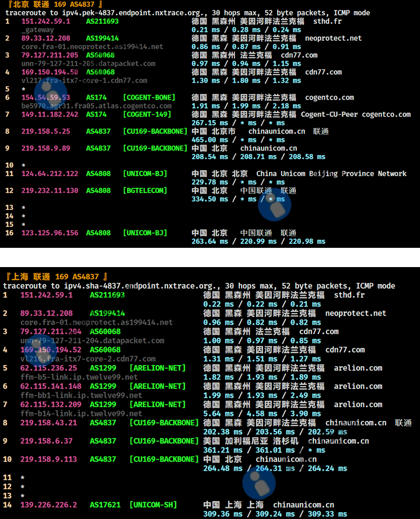Image resolution: width=420 pixels, height=519 pixels.
Task: Select latency value 263.64 ms
Action: 209,241
